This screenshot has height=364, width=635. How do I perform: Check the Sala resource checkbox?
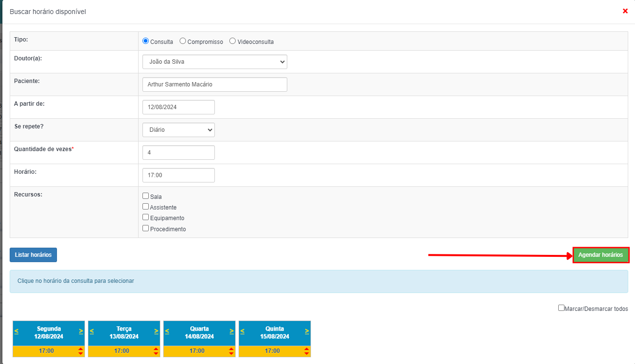(145, 196)
